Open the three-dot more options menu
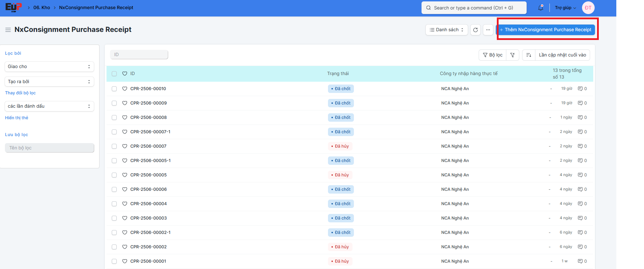 488,30
